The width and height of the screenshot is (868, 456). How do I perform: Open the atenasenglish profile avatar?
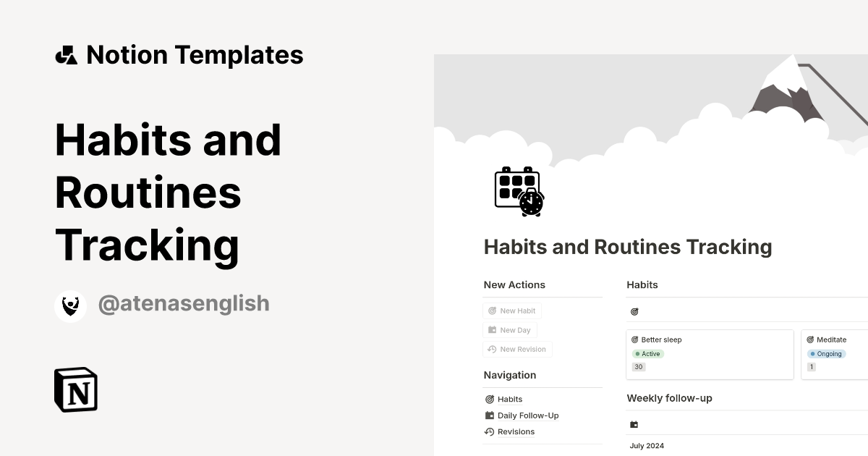(x=71, y=305)
